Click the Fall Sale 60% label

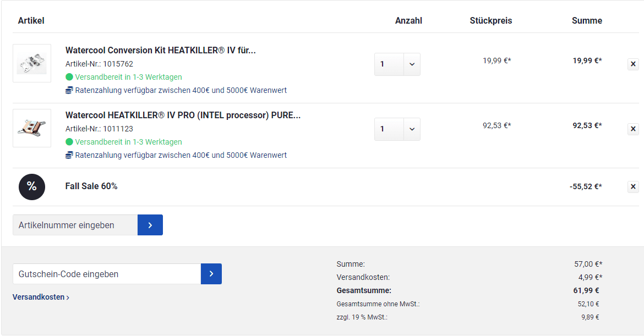coord(91,186)
